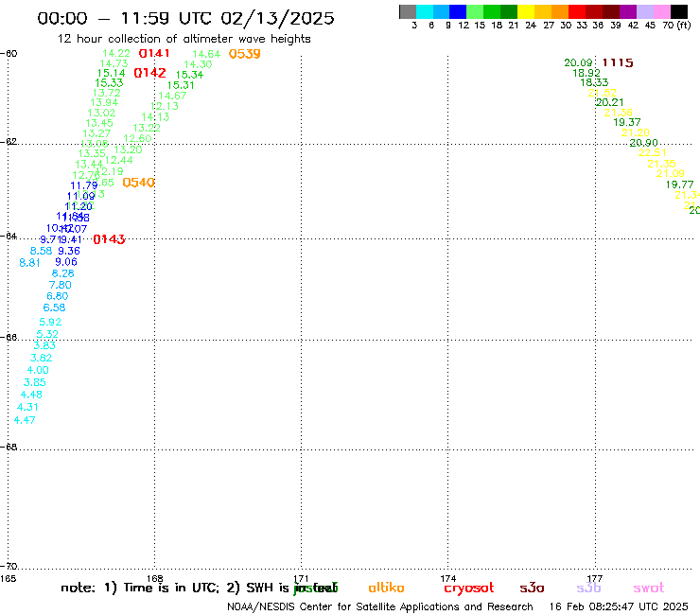Click the wave height value 14.67
700x615 pixels.
pyautogui.click(x=172, y=96)
